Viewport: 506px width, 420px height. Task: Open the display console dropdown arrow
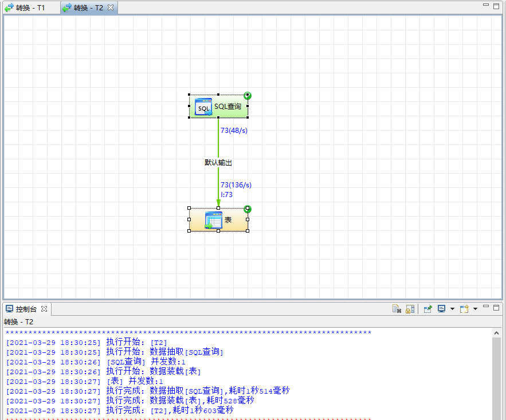coord(453,308)
